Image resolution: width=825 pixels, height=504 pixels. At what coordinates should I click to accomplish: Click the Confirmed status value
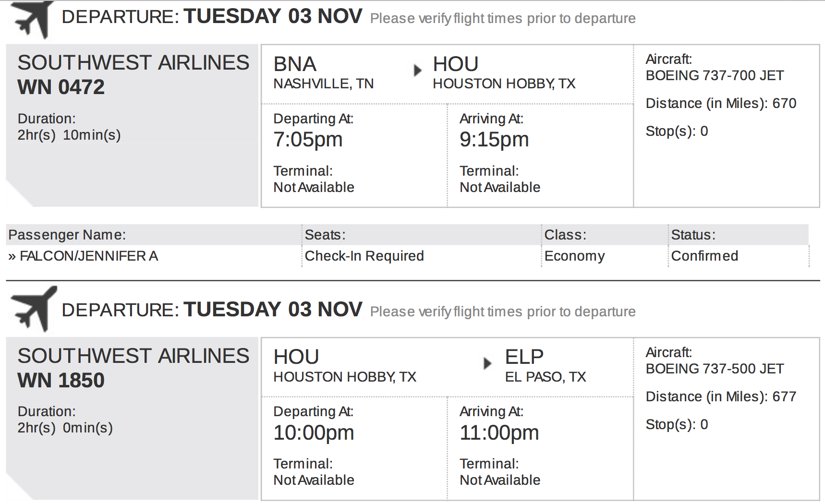(704, 256)
